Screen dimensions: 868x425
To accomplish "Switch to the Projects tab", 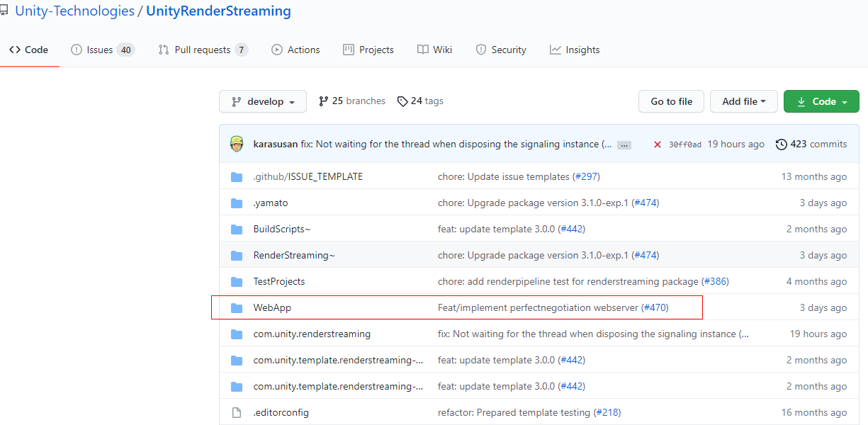I will [368, 50].
